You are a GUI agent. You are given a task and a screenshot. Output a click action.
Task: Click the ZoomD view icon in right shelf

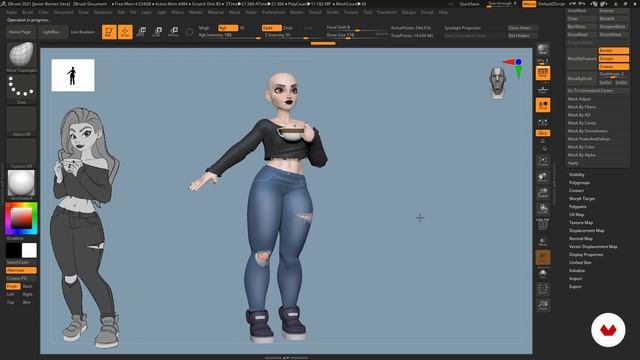[542, 193]
